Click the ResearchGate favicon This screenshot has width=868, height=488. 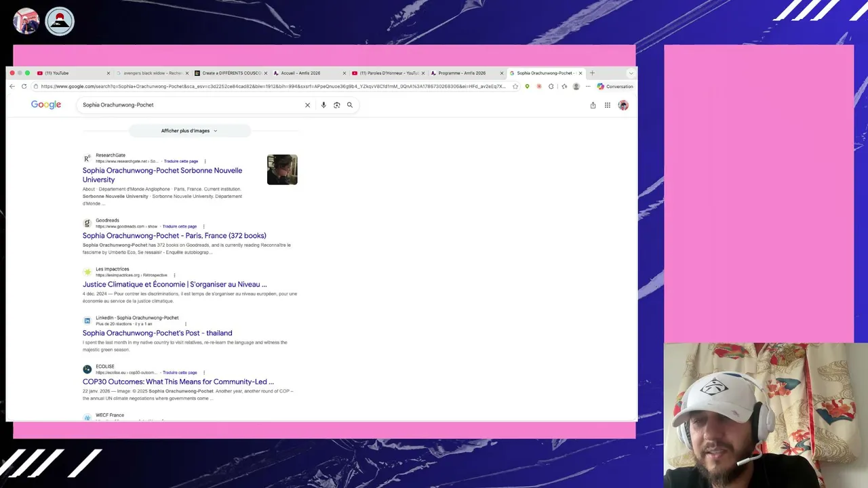pos(87,158)
